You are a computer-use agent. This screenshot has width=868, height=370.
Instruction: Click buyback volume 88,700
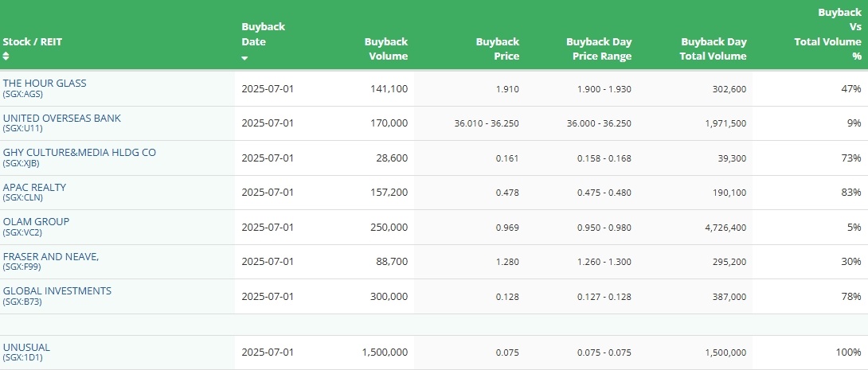391,262
